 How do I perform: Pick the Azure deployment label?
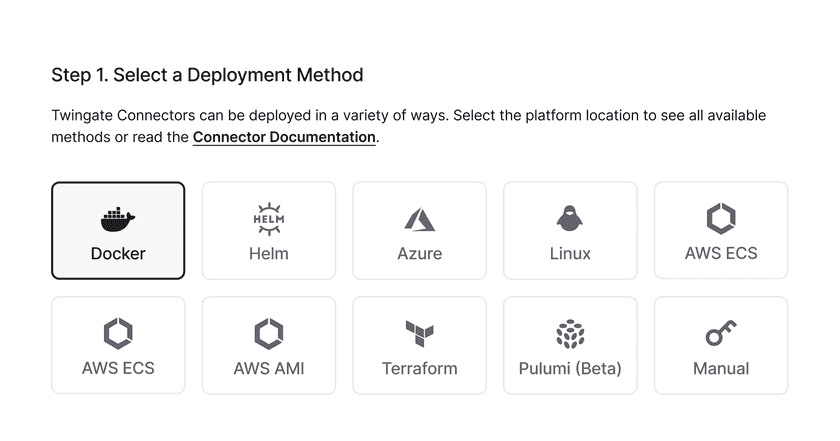[x=419, y=254]
